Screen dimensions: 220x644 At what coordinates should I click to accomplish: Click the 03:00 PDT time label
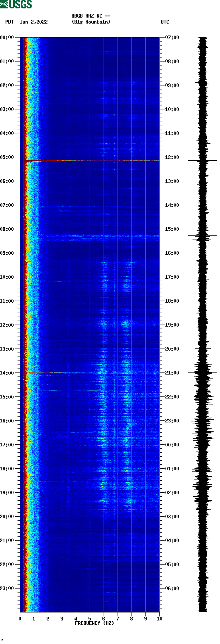(x=7, y=109)
